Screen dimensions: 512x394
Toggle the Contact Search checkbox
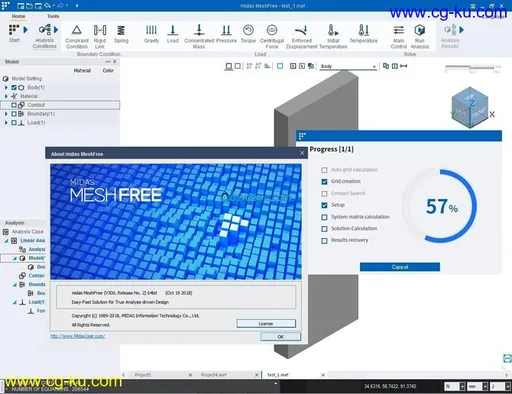click(324, 193)
